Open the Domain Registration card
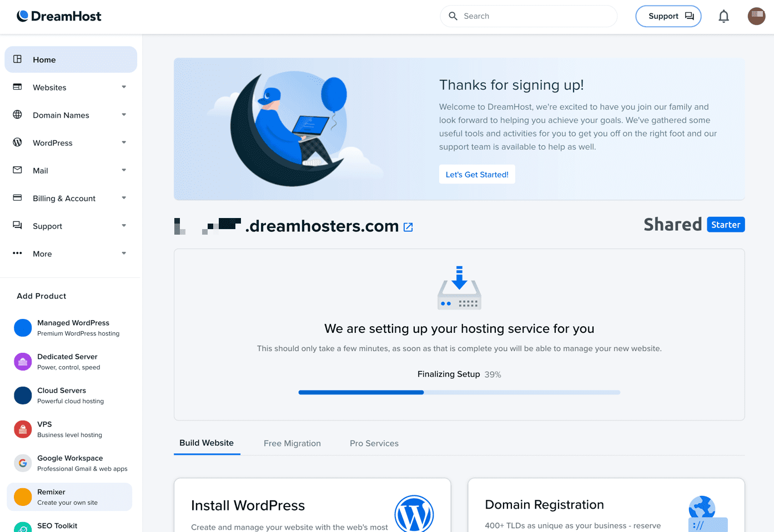Screen dimensions: 774x532 pos(606,505)
